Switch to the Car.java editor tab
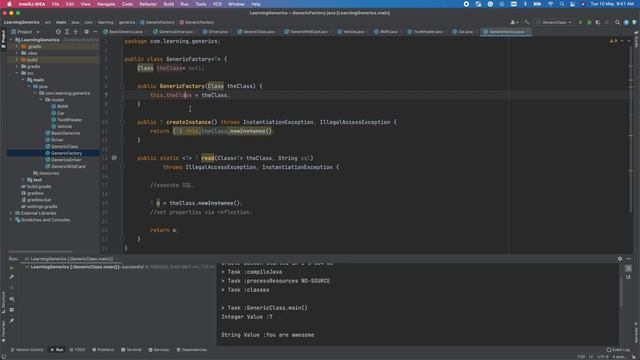 pyautogui.click(x=463, y=31)
